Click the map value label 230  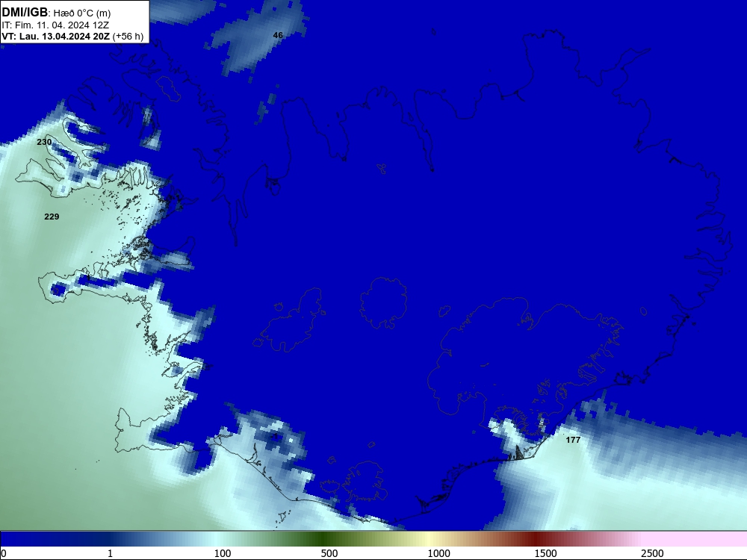tap(44, 142)
